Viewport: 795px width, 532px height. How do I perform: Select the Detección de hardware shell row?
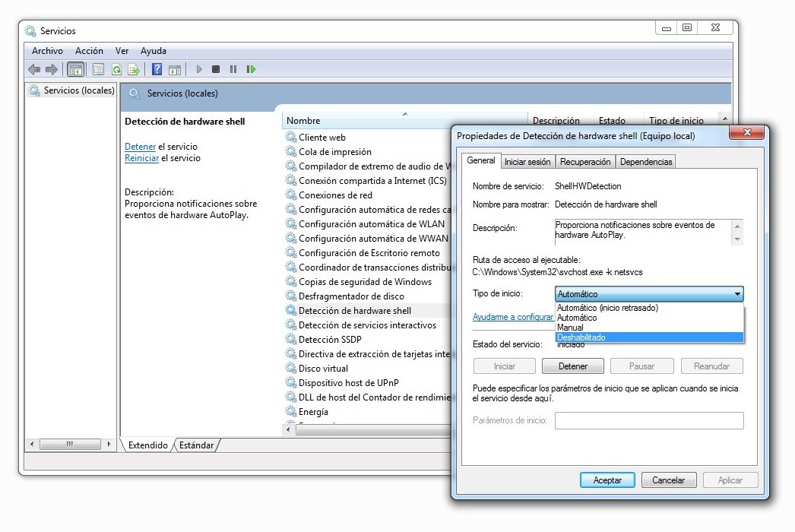[x=366, y=310]
